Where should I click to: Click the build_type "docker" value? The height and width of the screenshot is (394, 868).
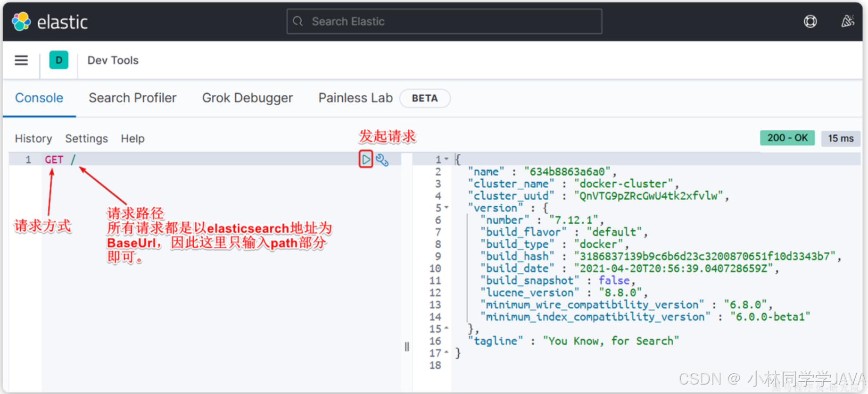pyautogui.click(x=599, y=244)
